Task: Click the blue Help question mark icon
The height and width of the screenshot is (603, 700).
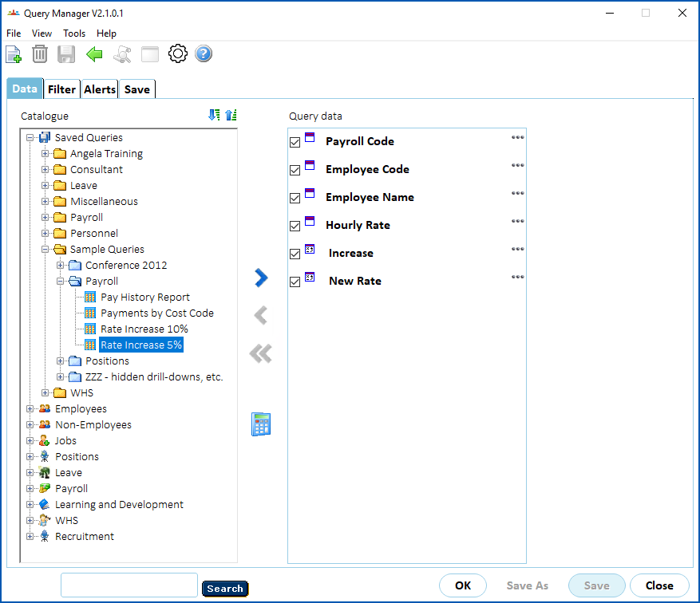Action: click(204, 54)
